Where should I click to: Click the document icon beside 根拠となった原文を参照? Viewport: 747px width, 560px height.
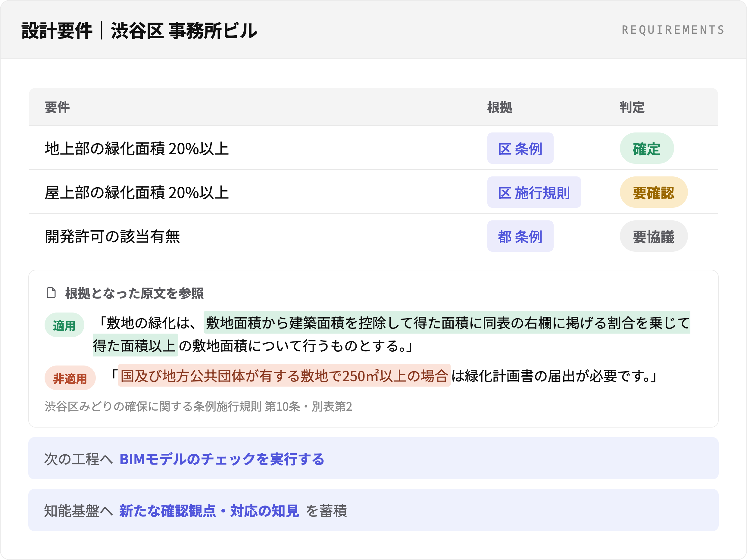coord(51,293)
